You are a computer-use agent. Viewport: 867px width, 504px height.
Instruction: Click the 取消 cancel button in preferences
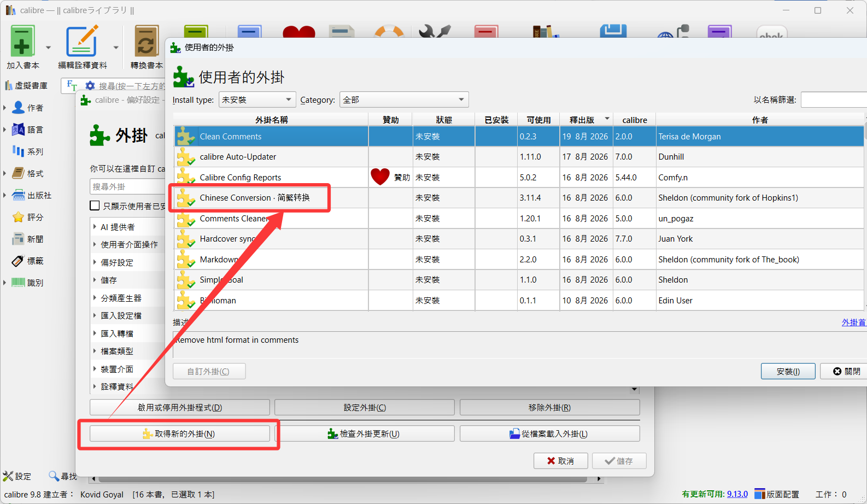[x=561, y=461]
